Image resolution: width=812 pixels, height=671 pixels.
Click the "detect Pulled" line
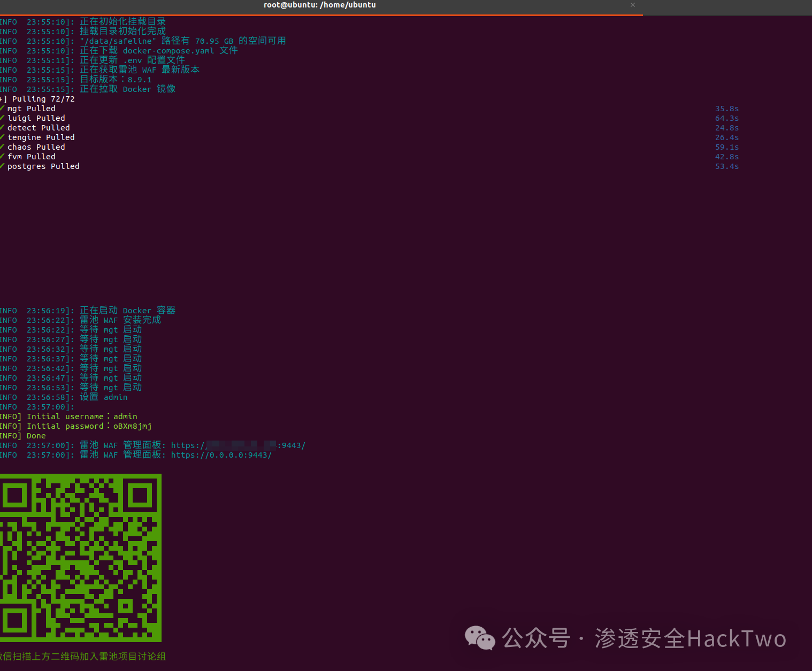click(x=39, y=128)
